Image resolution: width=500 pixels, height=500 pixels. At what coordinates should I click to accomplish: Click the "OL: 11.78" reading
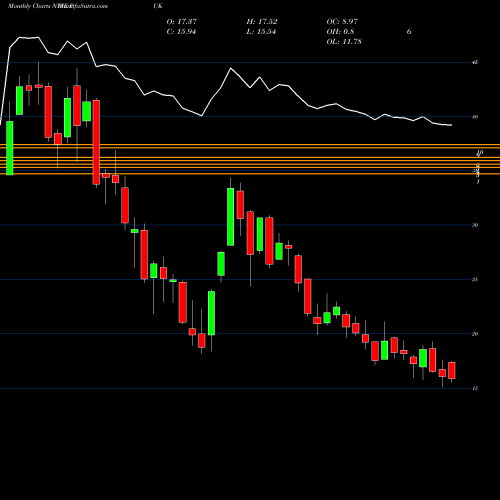[x=344, y=42]
